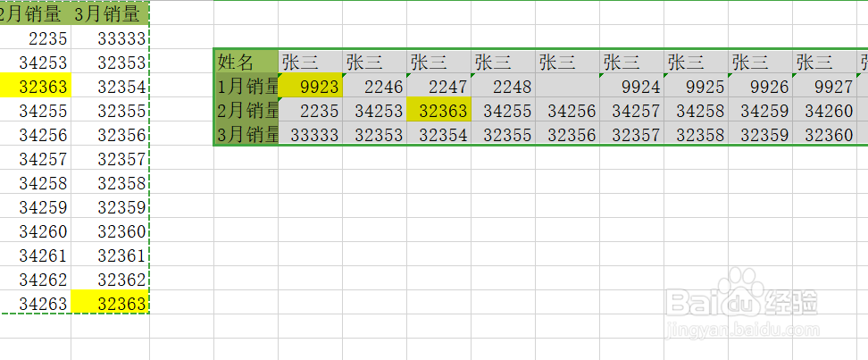Click cell 32362 in vertical list
This screenshot has height=360, width=868.
110,279
